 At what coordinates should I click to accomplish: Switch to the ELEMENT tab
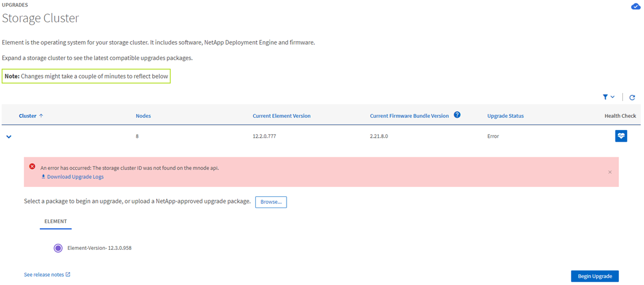click(56, 221)
